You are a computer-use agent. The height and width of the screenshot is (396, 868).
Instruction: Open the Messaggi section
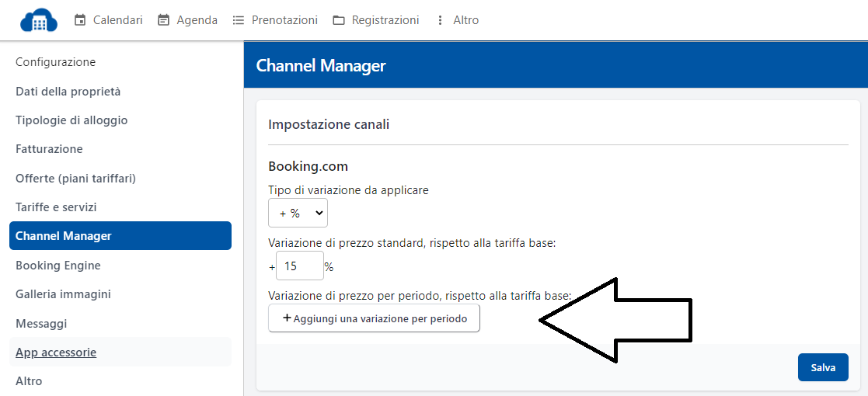[41, 324]
